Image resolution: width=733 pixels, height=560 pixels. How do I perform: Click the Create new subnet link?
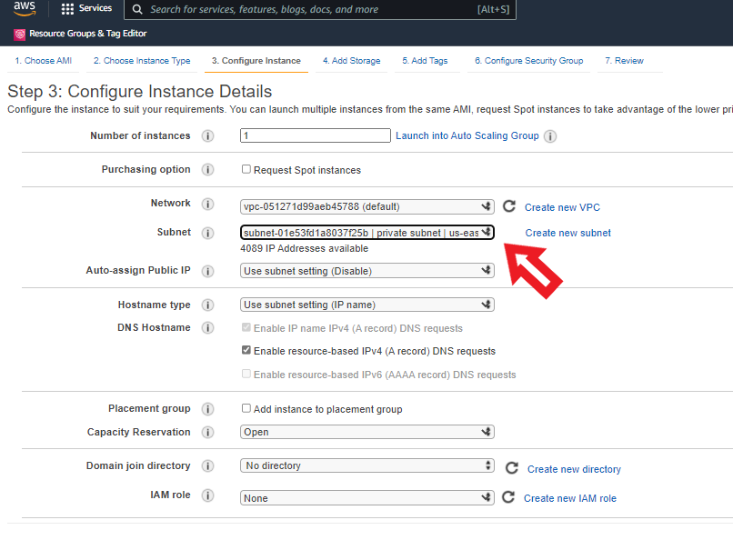(567, 233)
